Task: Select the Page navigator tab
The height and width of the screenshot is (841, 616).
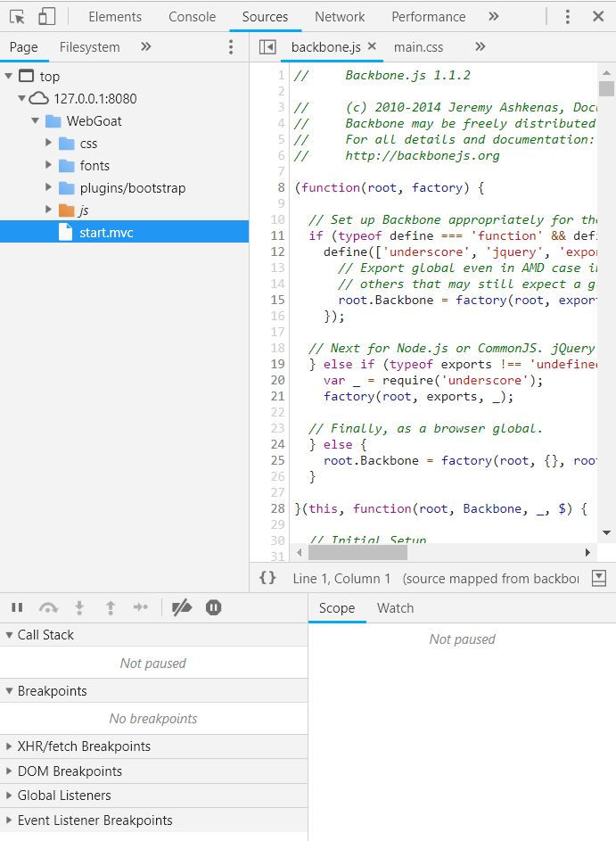Action: pos(23,47)
